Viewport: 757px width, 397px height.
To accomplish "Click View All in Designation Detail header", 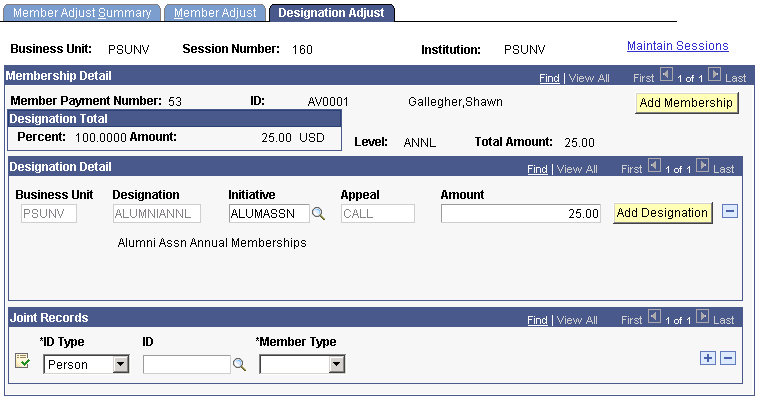I will tap(577, 169).
